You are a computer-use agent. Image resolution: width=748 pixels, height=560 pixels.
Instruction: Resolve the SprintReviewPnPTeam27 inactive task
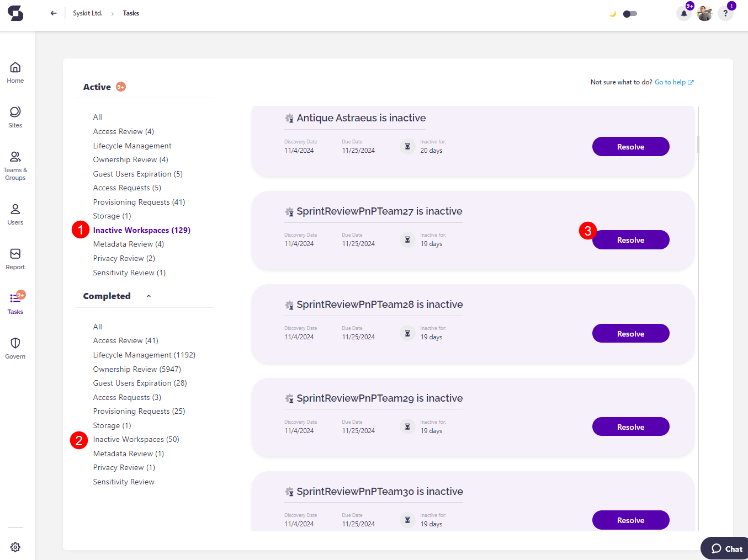point(630,239)
